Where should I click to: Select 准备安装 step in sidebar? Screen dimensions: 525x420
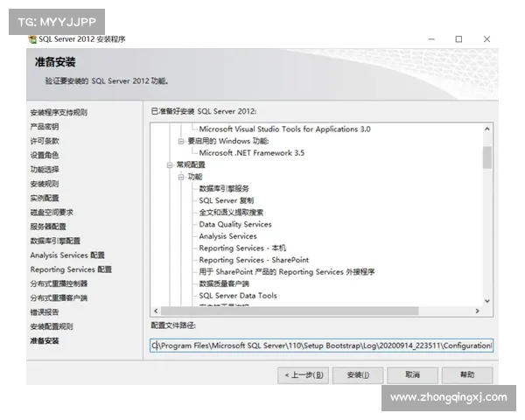click(x=45, y=341)
